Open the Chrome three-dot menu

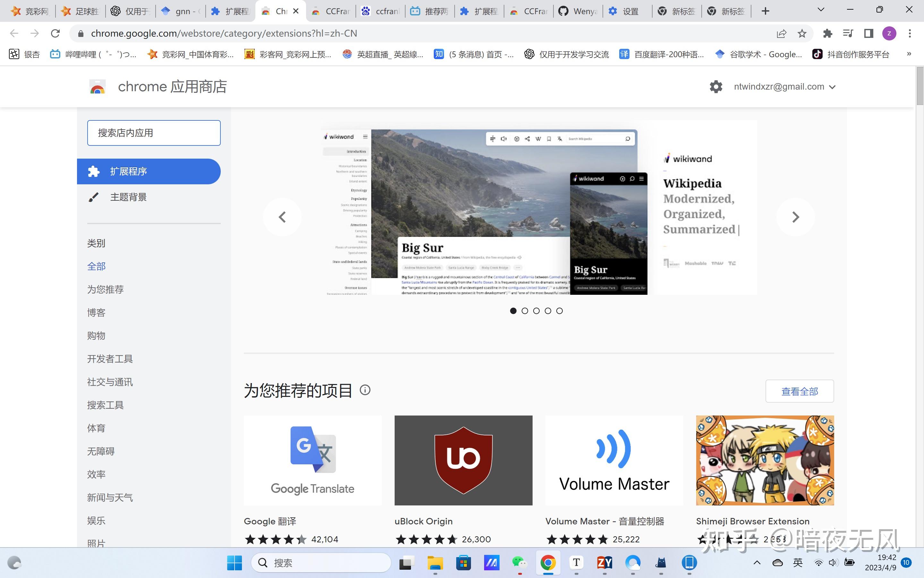(x=910, y=34)
